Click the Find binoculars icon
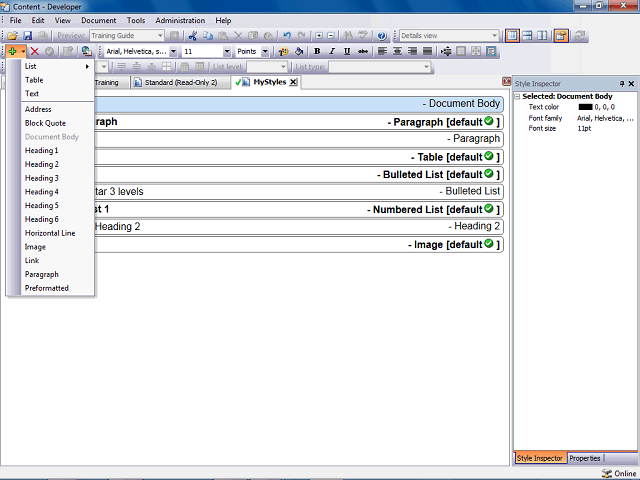Image resolution: width=640 pixels, height=480 pixels. click(348, 36)
